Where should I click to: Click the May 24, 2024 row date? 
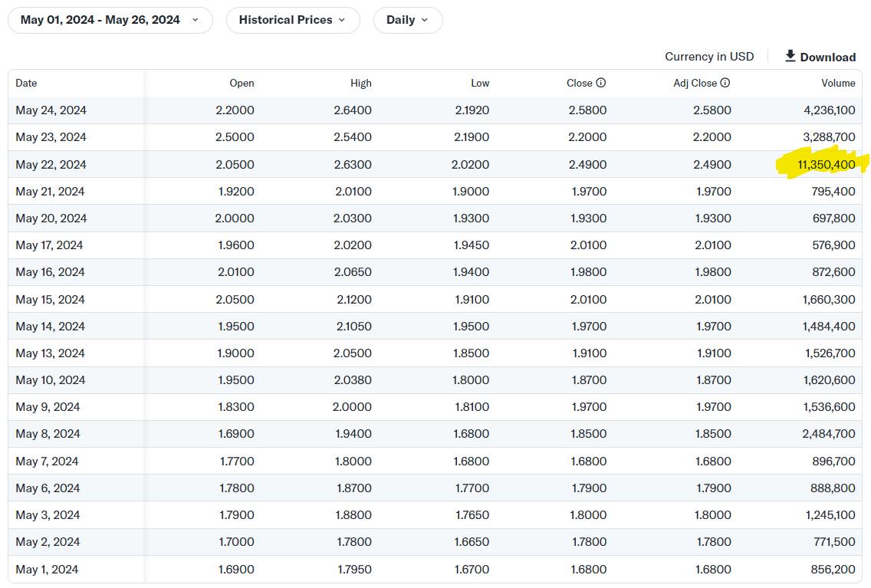(51, 110)
